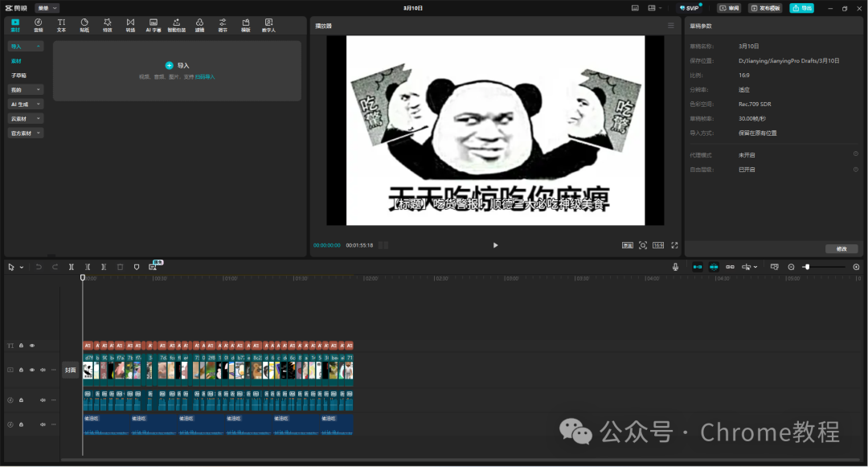Switch to the AI 字幕 tab

154,25
